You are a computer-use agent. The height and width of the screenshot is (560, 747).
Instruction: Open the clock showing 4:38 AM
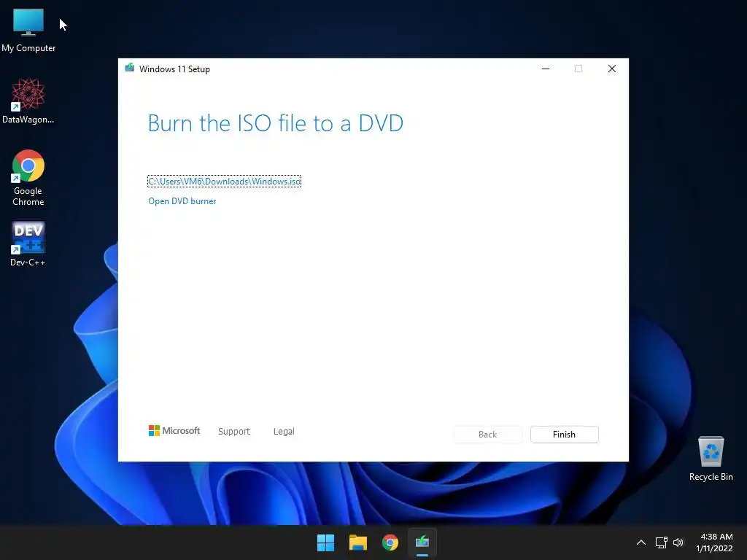714,542
